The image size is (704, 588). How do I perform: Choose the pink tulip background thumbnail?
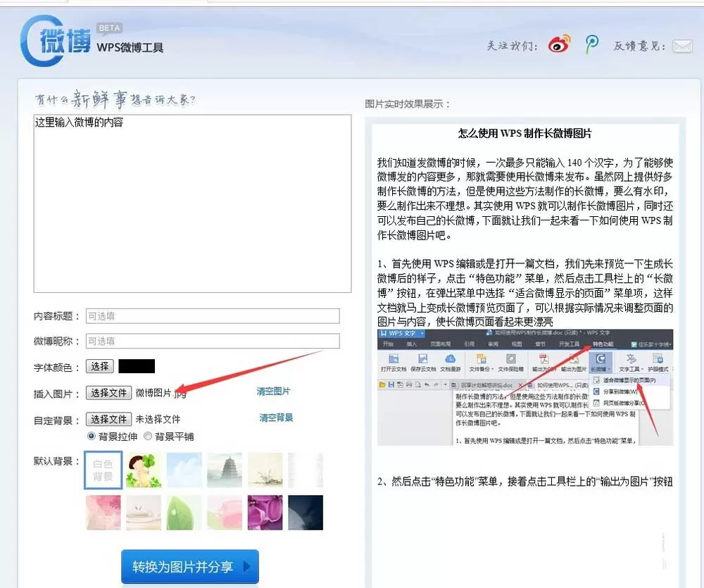click(x=225, y=513)
